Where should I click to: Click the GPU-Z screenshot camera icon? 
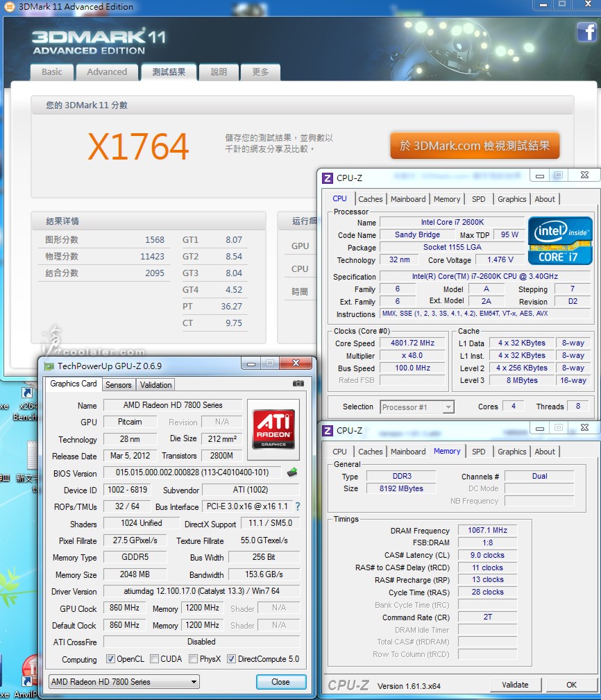pyautogui.click(x=298, y=384)
